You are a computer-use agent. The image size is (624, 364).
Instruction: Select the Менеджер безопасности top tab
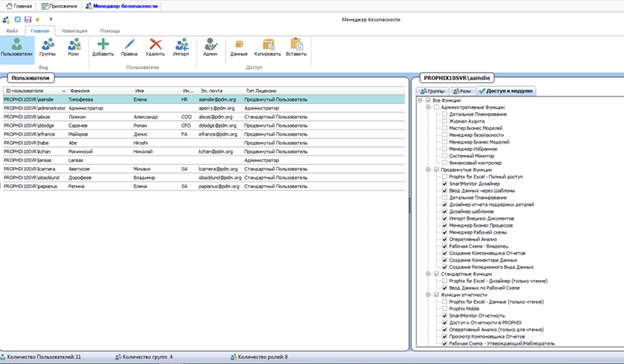click(122, 6)
